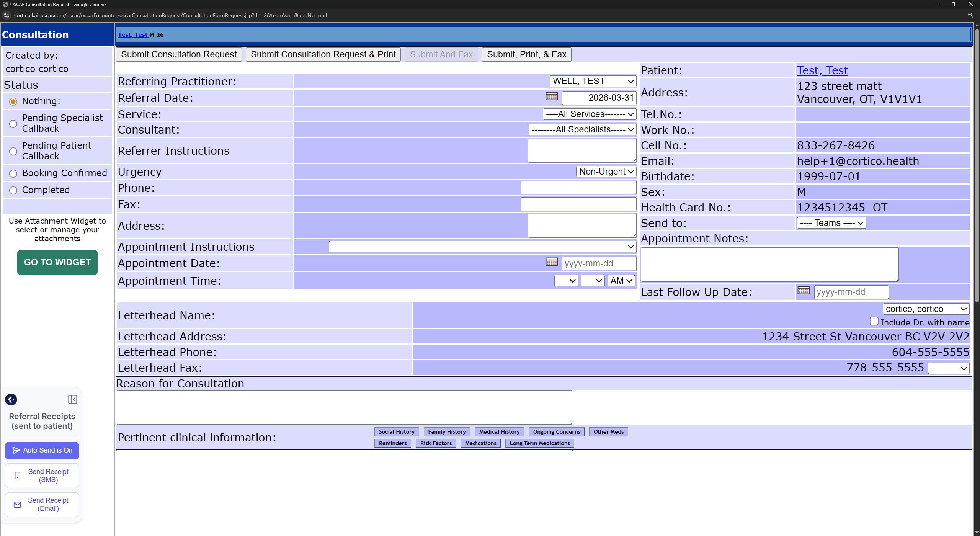Click the Cortico logo icon
980x536 pixels.
click(11, 399)
